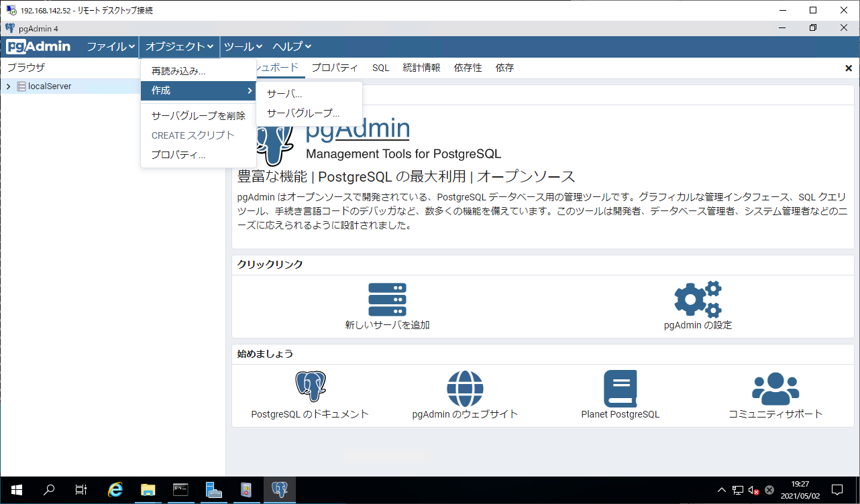Image resolution: width=860 pixels, height=504 pixels.
Task: Choose サーバグループ... in the create submenu
Action: click(x=309, y=113)
